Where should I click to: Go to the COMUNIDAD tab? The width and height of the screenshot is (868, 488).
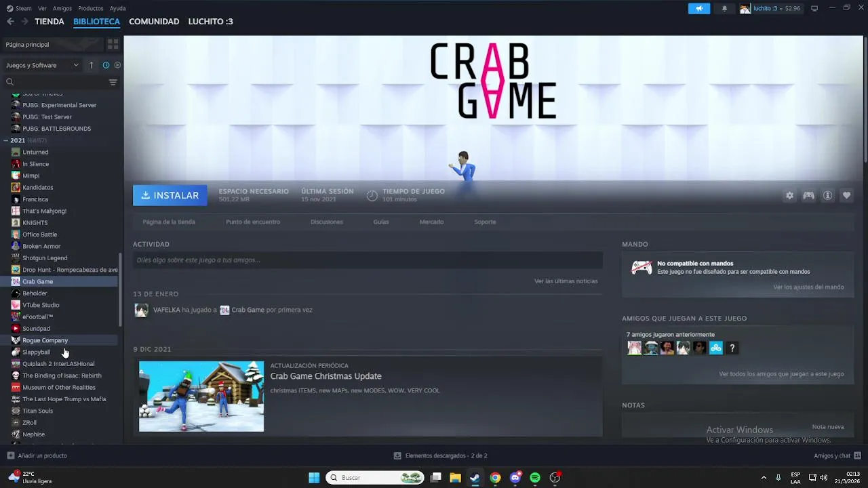[154, 22]
